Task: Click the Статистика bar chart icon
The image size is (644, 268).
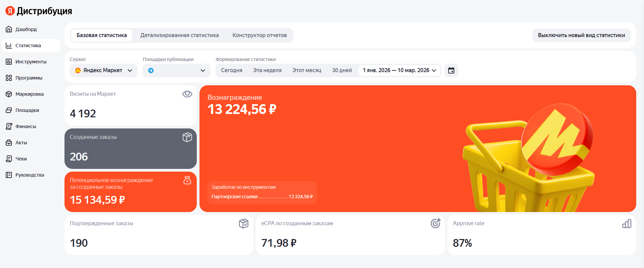Action: tap(9, 46)
